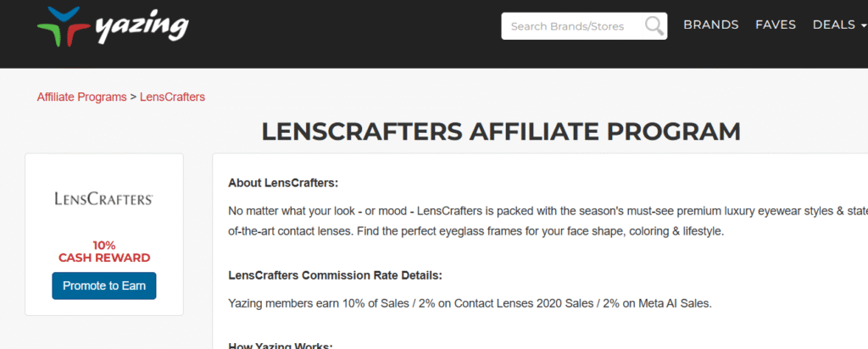Viewport: 868px width, 349px height.
Task: Select the 10% Cash Reward label
Action: [x=104, y=252]
